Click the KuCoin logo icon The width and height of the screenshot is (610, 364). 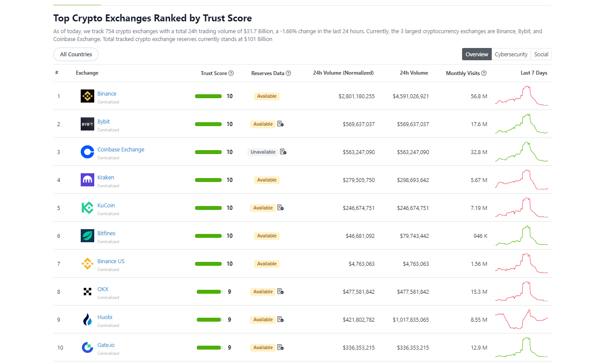pyautogui.click(x=87, y=208)
